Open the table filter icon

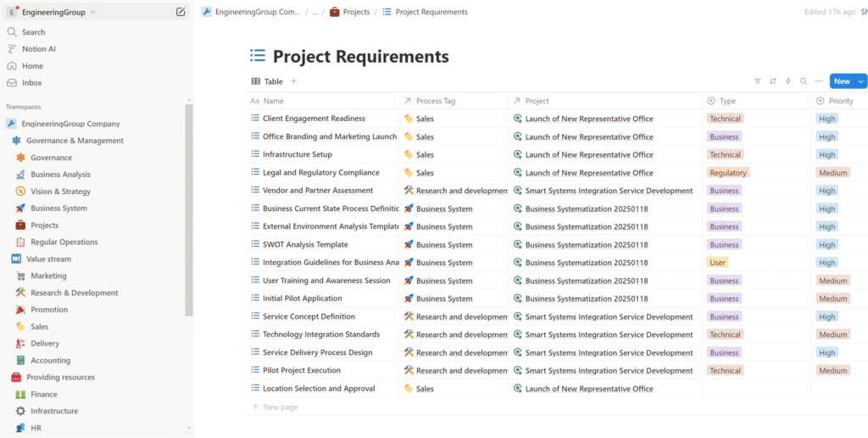coord(758,81)
